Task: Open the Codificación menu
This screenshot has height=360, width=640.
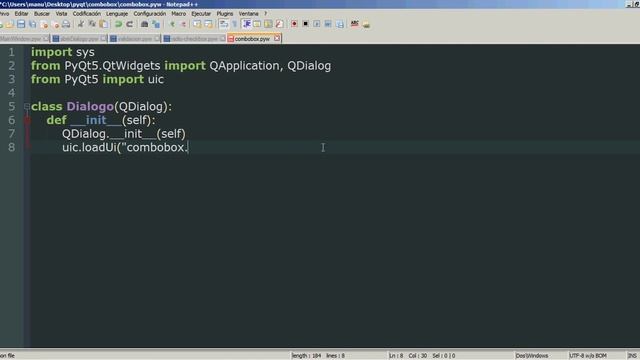Action: (x=87, y=13)
